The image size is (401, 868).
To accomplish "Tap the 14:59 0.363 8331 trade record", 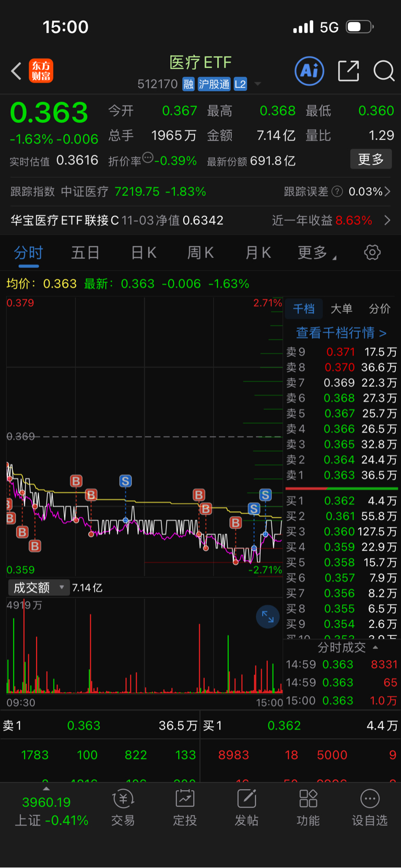I will click(x=341, y=664).
